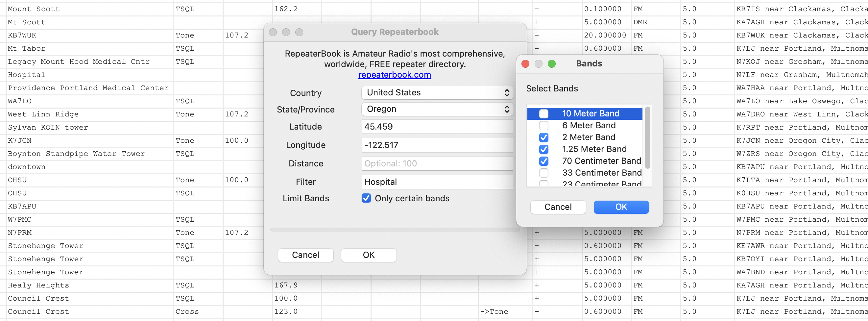Uncheck the 1.25 Meter Band checkbox
This screenshot has height=321, width=868.
point(543,149)
